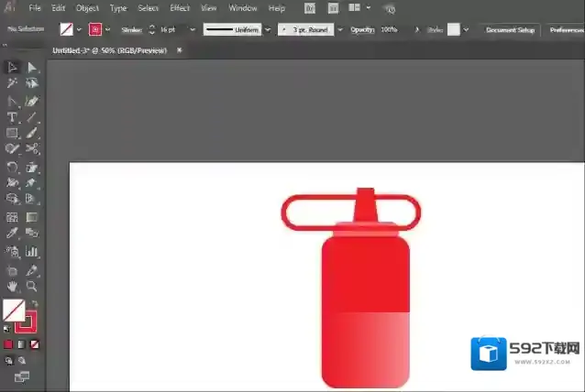Select the Direct Selection tool
The height and width of the screenshot is (392, 585).
(x=32, y=67)
